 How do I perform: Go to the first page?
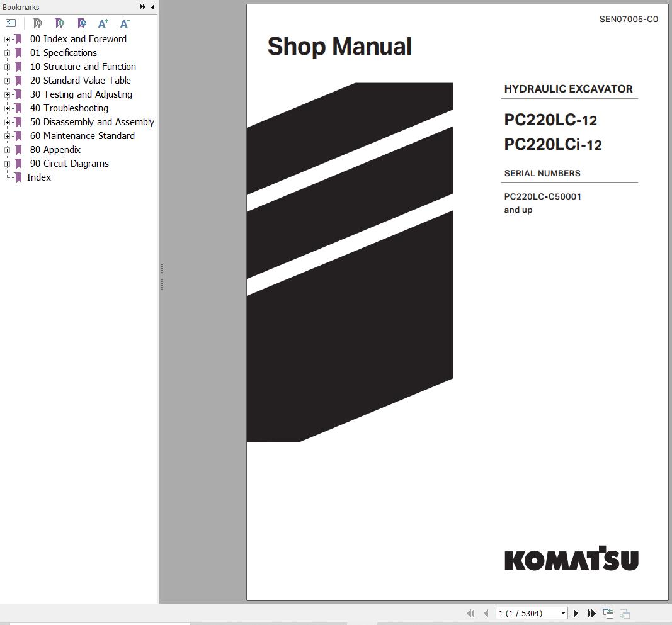(470, 614)
